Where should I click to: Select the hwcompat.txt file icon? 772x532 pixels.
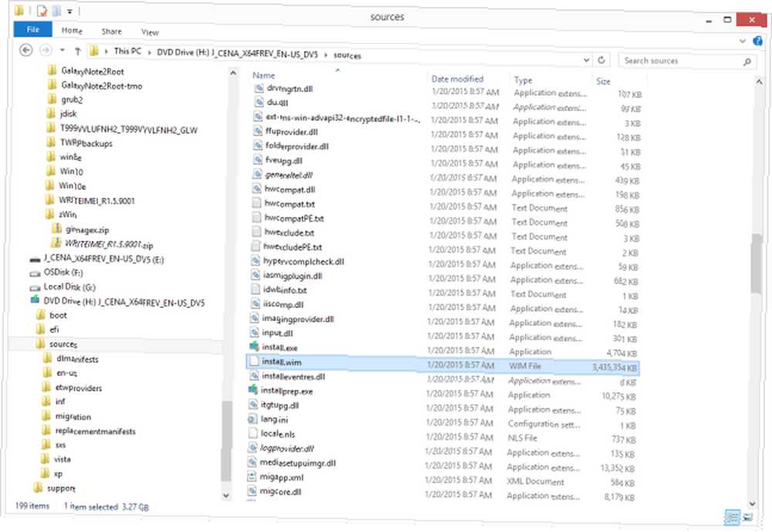(256, 203)
